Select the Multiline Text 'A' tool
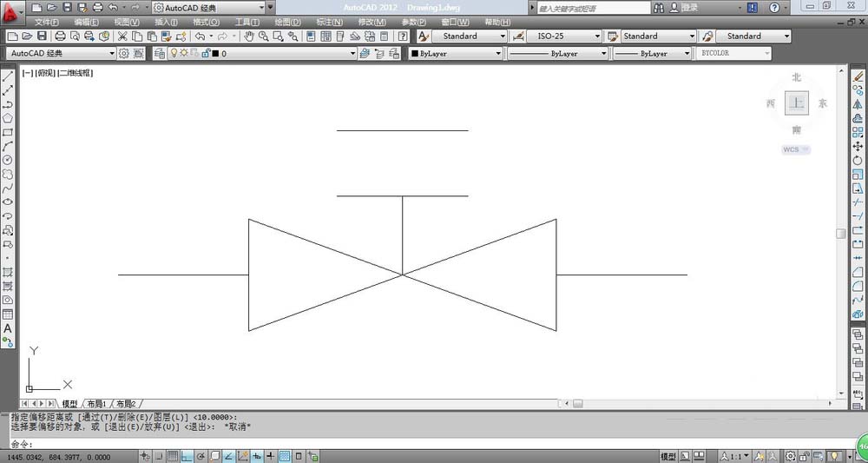 click(x=8, y=328)
